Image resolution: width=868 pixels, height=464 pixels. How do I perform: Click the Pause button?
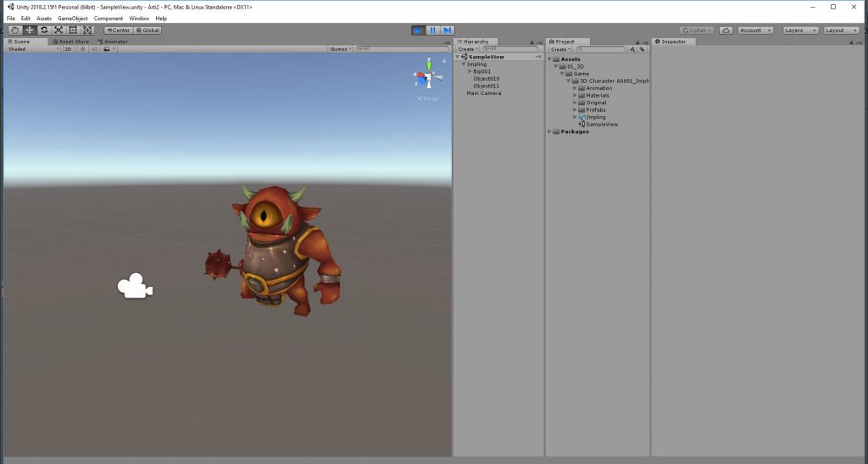[x=433, y=31]
